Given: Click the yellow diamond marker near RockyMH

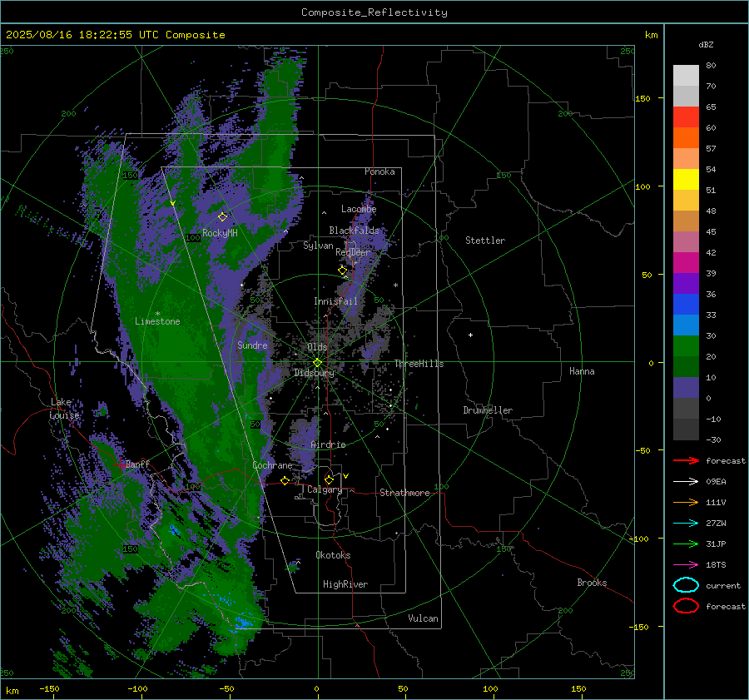Looking at the screenshot, I should click(222, 217).
